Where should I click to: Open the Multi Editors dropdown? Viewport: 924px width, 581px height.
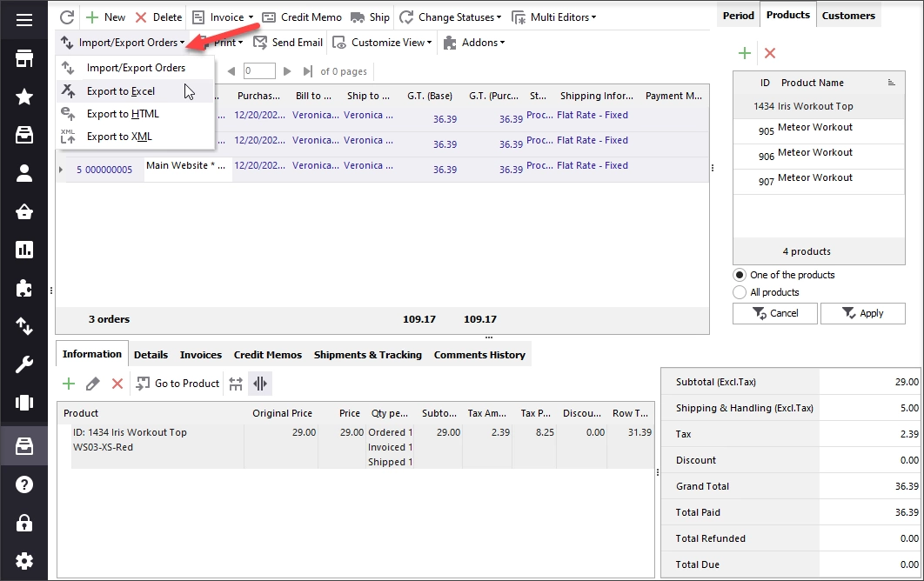(x=554, y=17)
